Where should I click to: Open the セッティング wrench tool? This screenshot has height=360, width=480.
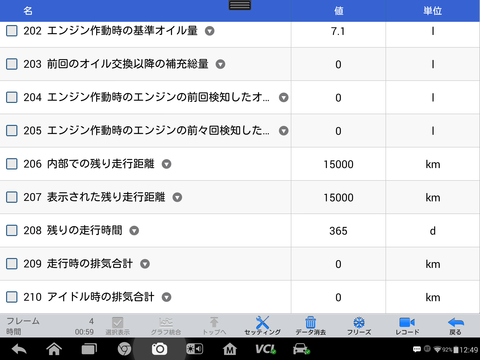pyautogui.click(x=262, y=325)
